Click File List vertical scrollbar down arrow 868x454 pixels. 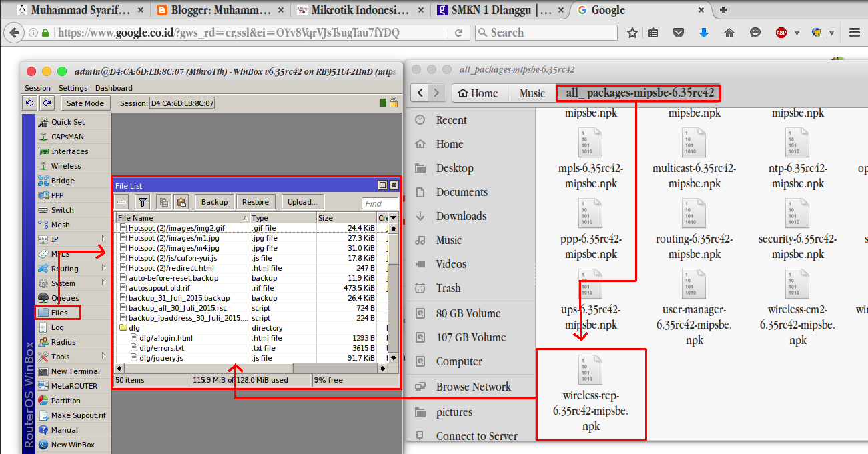click(393, 358)
